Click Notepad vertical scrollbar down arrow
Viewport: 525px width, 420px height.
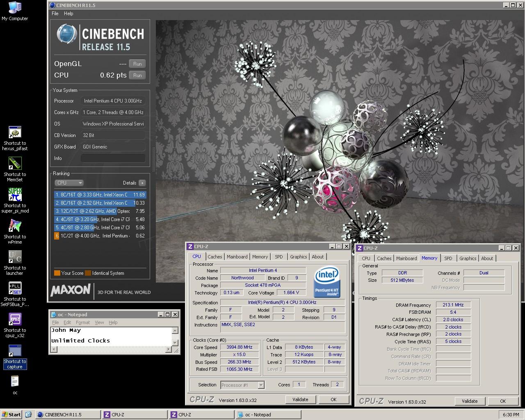175,343
